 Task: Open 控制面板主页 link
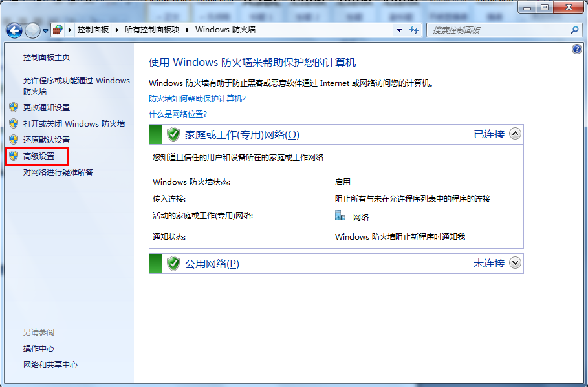click(x=47, y=57)
